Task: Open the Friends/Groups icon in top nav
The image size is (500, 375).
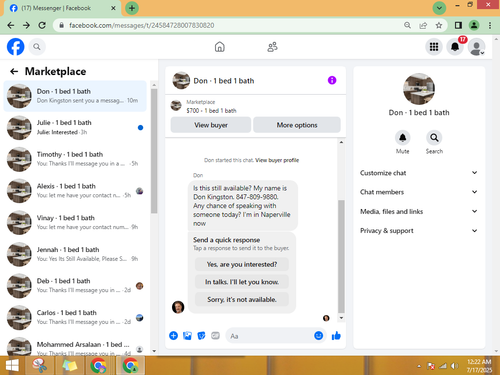Action: point(272,47)
